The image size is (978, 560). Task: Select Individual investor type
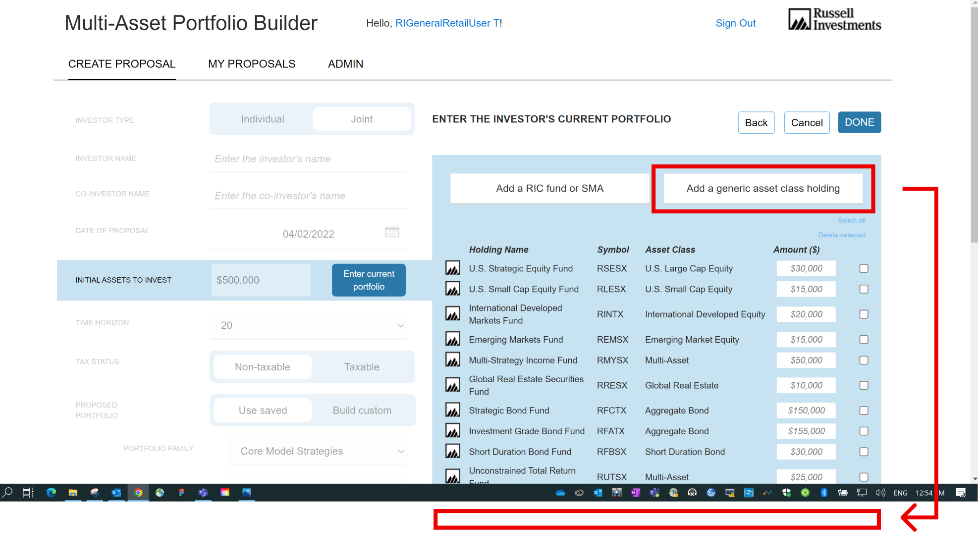tap(263, 119)
